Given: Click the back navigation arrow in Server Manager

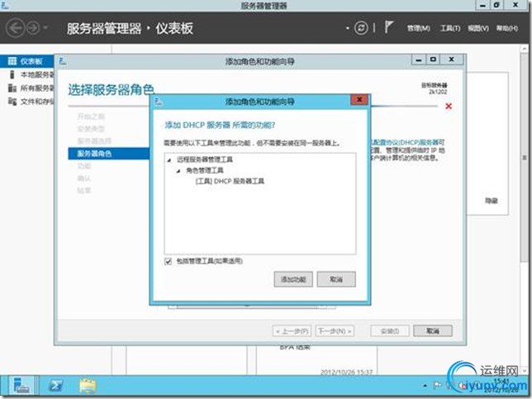Looking at the screenshot, I should (15, 28).
